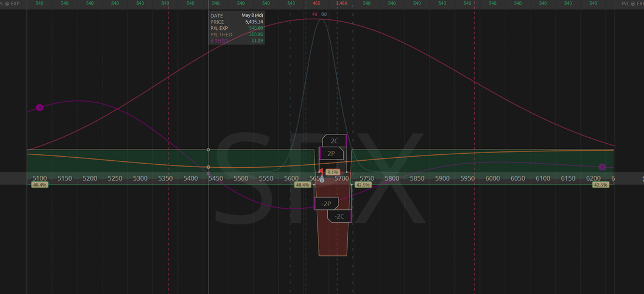Click the 9.1% probability label
Image resolution: width=644 pixels, height=294 pixels.
333,172
